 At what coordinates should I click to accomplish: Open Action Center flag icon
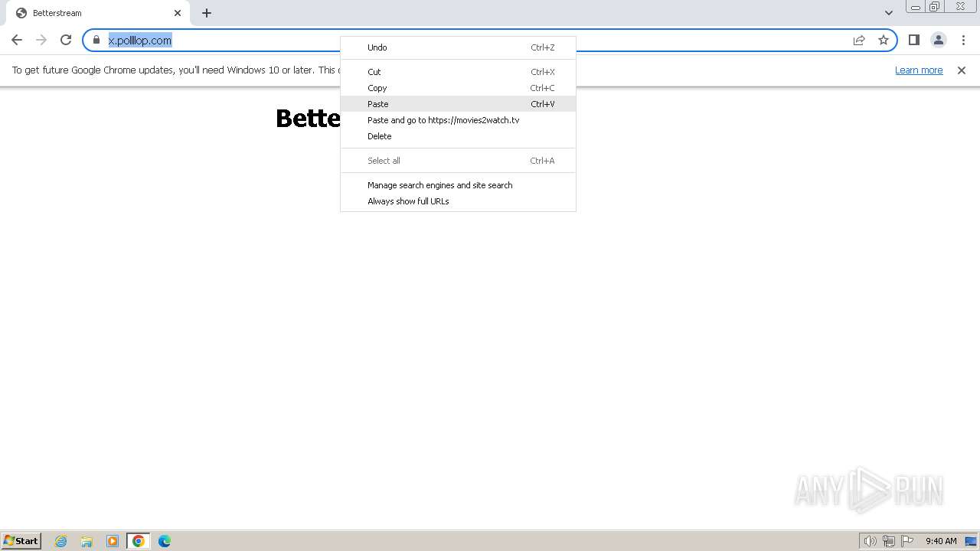pyautogui.click(x=907, y=541)
